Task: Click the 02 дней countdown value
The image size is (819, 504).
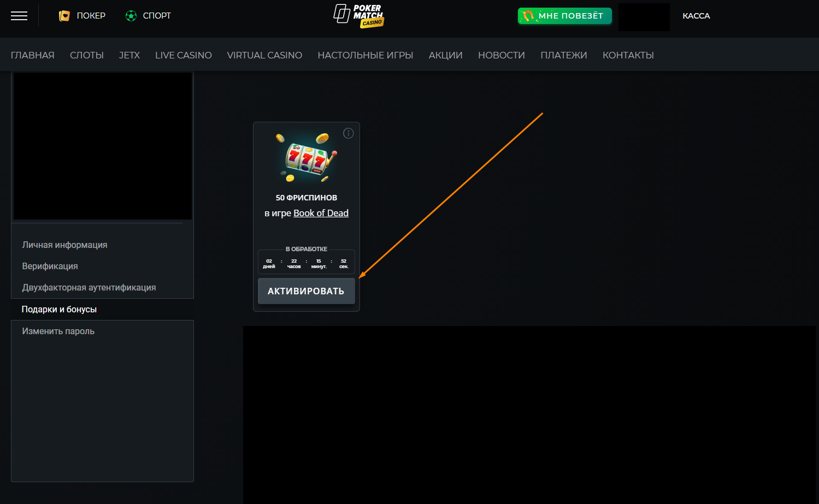Action: pyautogui.click(x=269, y=264)
